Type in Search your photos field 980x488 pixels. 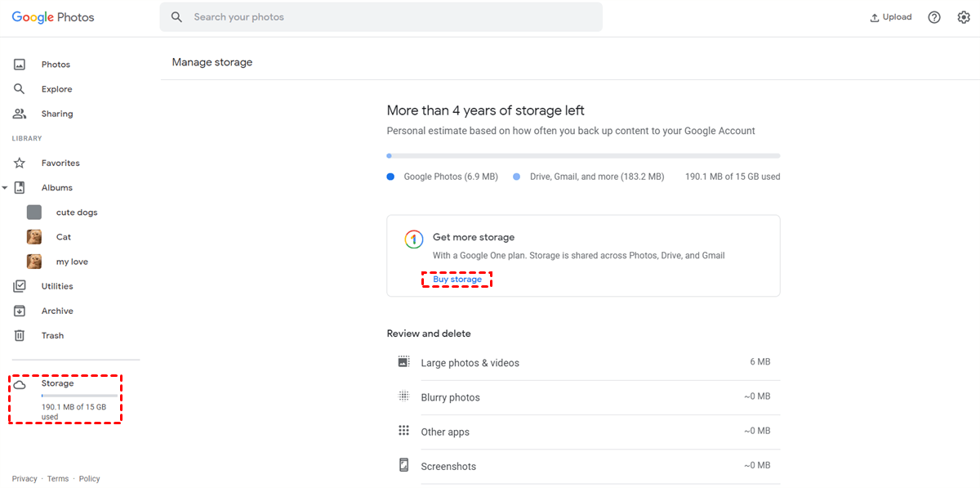[x=392, y=17]
